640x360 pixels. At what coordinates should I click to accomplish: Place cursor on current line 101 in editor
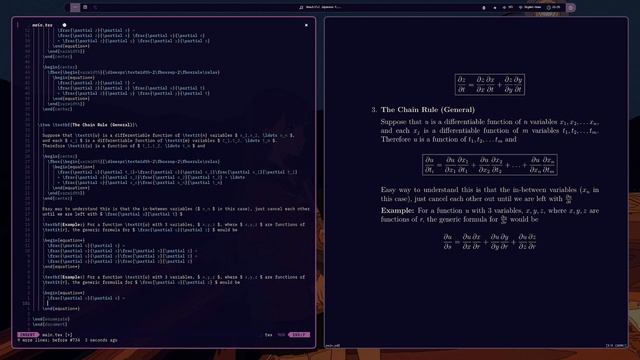[x=47, y=303]
